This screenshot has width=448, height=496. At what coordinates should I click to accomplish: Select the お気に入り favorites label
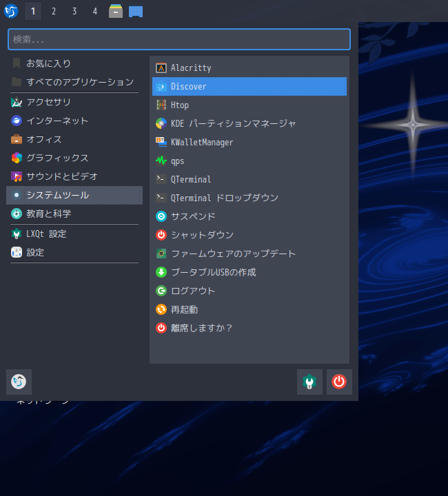tap(48, 63)
